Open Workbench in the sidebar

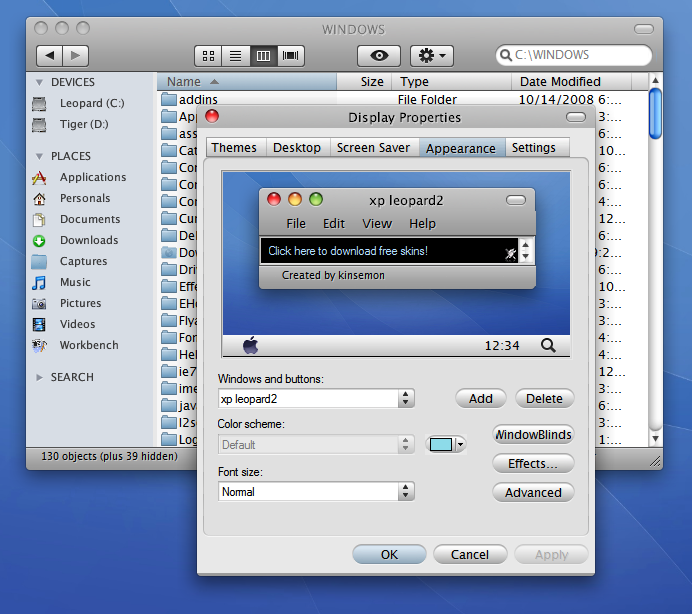click(75, 345)
